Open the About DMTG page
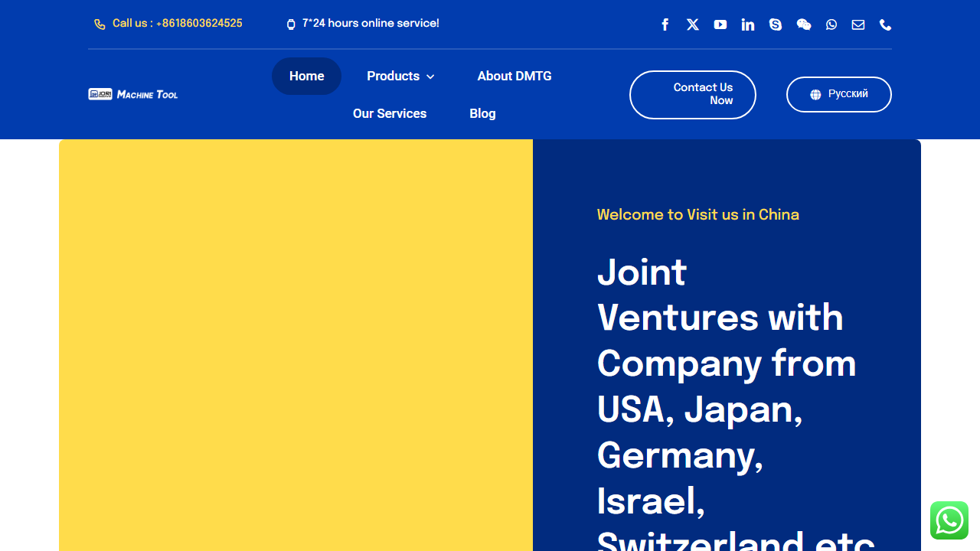The image size is (980, 551). pos(514,76)
